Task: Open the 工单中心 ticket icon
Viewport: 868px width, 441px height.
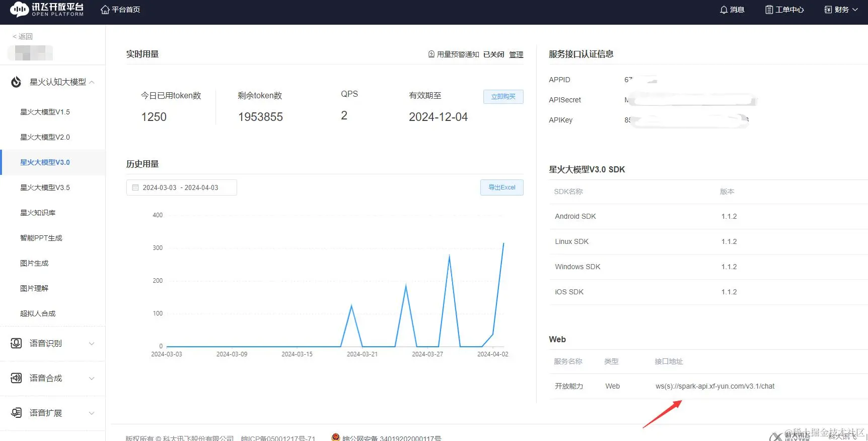Action: point(769,10)
